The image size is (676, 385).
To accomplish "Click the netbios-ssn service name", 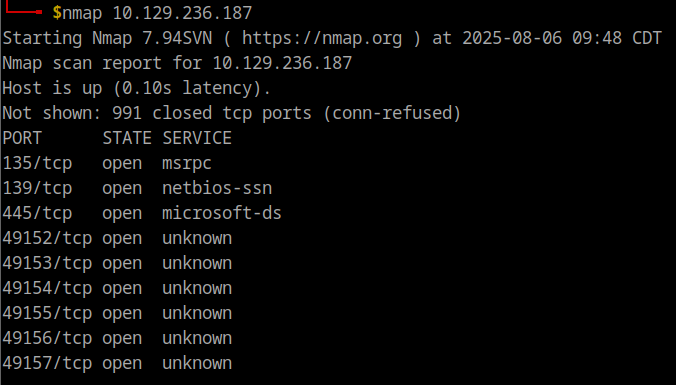I will 217,188.
